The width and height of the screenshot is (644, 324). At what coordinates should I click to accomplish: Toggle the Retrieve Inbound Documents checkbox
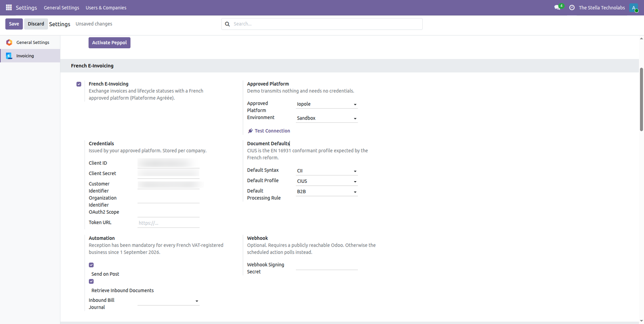coord(91,281)
